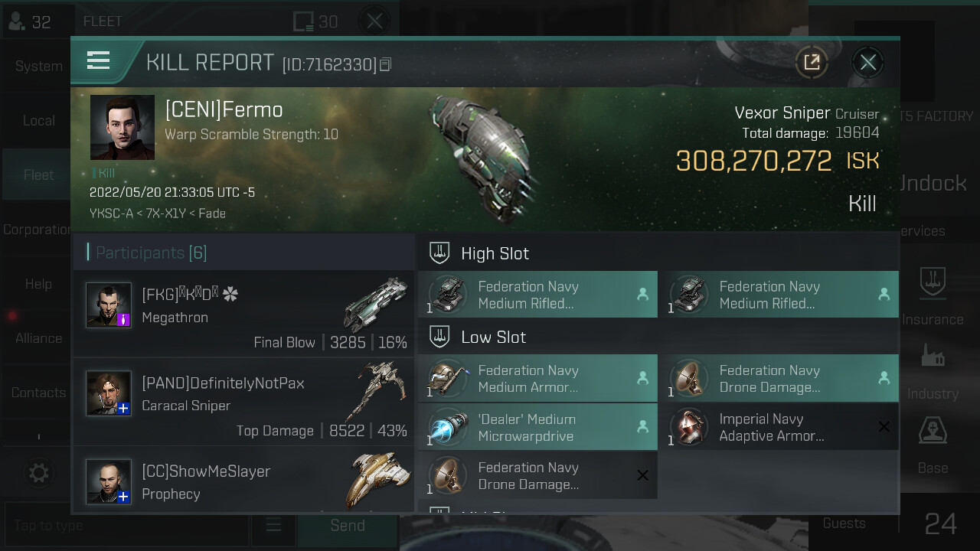
Task: Open the Alliance chat tab
Action: [38, 337]
